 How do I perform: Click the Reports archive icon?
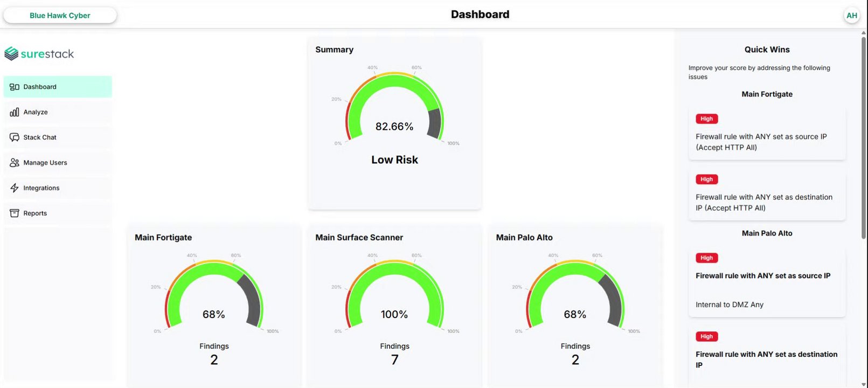15,213
